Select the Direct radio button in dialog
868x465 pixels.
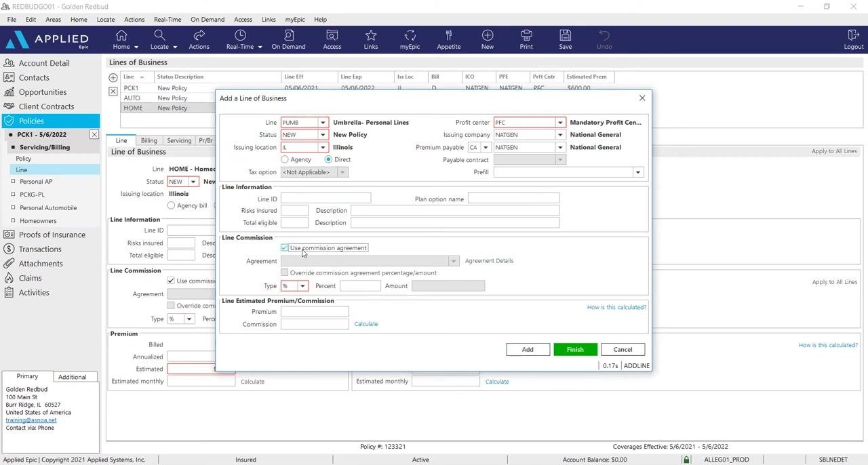click(x=328, y=159)
